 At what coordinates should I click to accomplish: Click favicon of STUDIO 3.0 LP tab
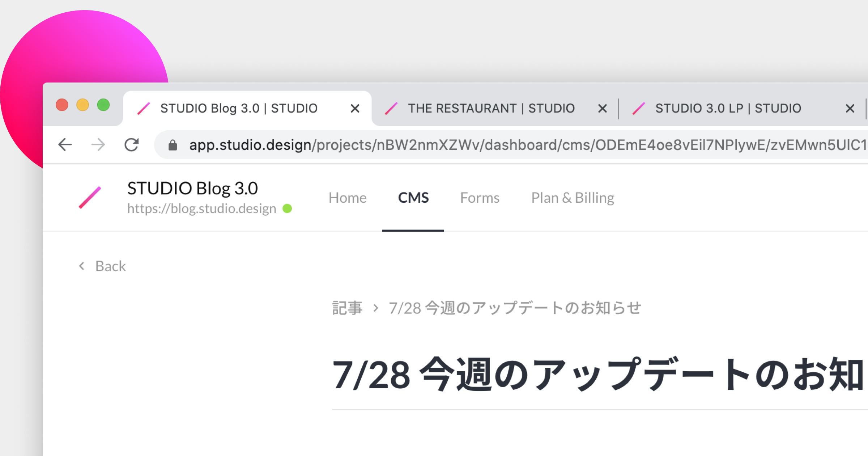click(638, 108)
